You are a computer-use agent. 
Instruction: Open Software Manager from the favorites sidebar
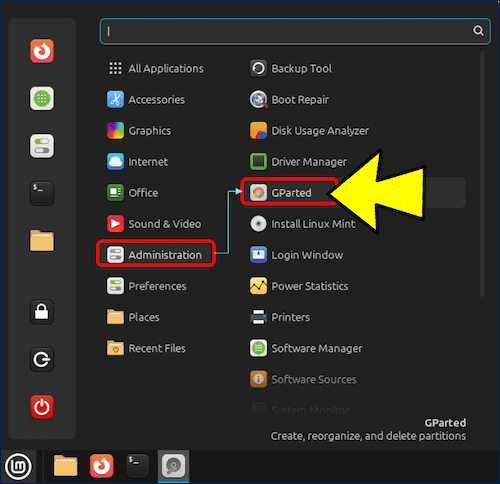[x=42, y=98]
